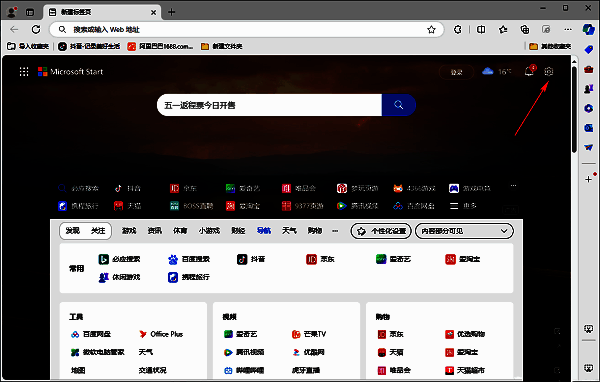Open 百度搜索 link in 常用 section
Image resolution: width=600 pixels, height=382 pixels.
[x=189, y=259]
